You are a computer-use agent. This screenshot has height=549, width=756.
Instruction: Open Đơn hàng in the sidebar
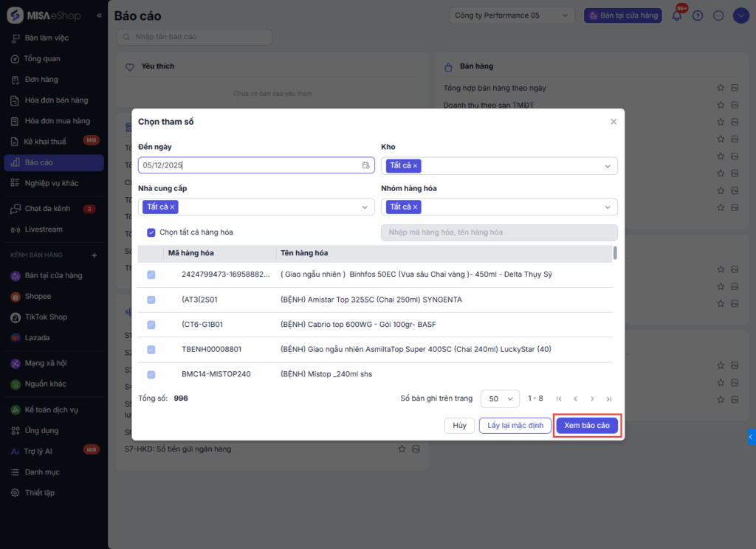[x=41, y=79]
